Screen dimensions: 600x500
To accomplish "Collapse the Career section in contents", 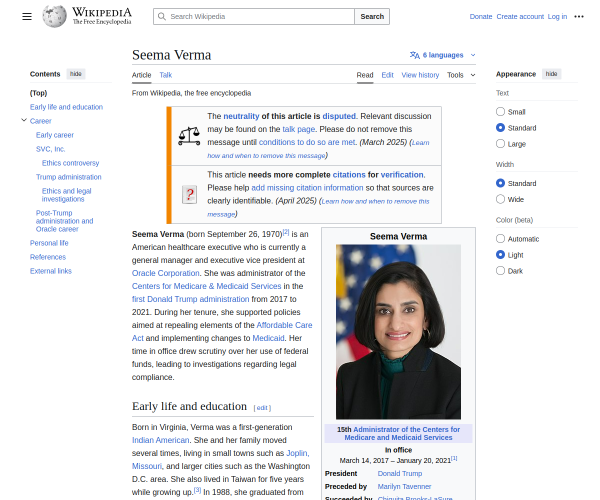I will coord(24,121).
